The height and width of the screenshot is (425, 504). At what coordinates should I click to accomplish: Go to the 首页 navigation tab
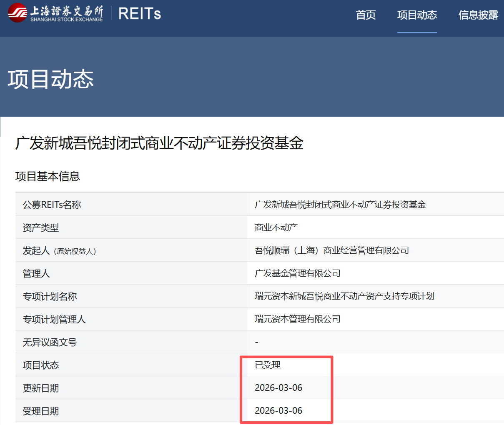(x=366, y=15)
